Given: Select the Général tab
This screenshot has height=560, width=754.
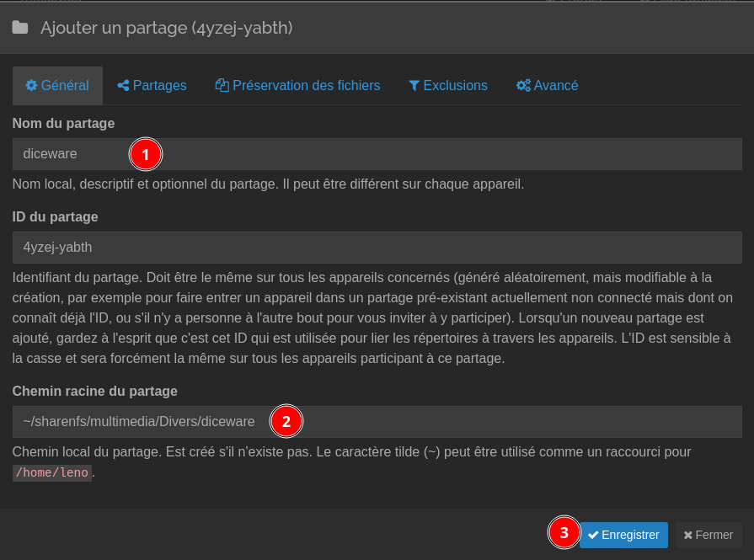Looking at the screenshot, I should point(57,85).
